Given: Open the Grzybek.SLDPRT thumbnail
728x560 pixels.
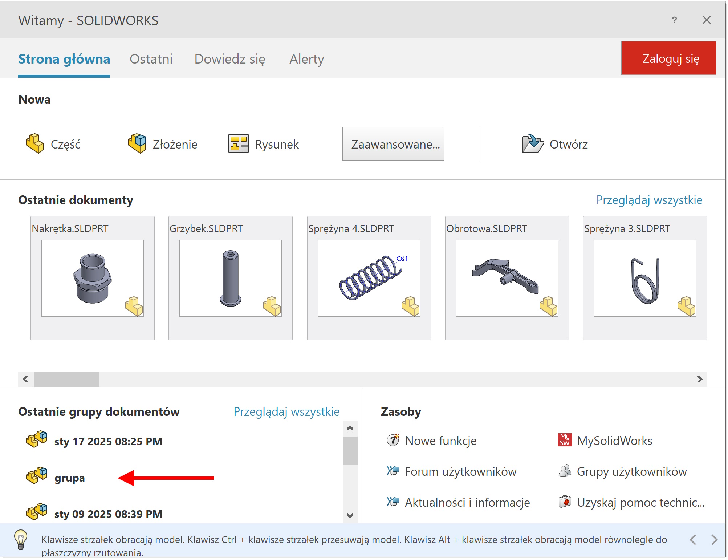Looking at the screenshot, I should coord(231,278).
